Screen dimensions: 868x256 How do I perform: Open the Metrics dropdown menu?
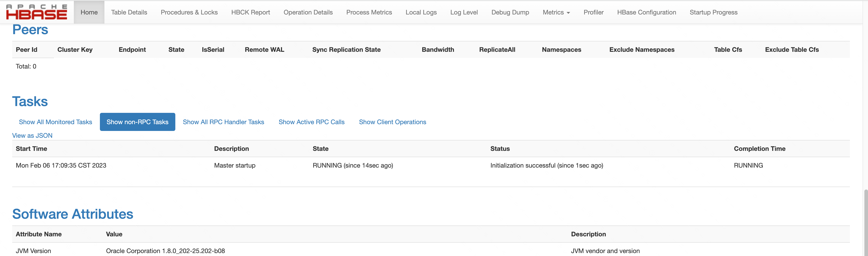pos(556,12)
